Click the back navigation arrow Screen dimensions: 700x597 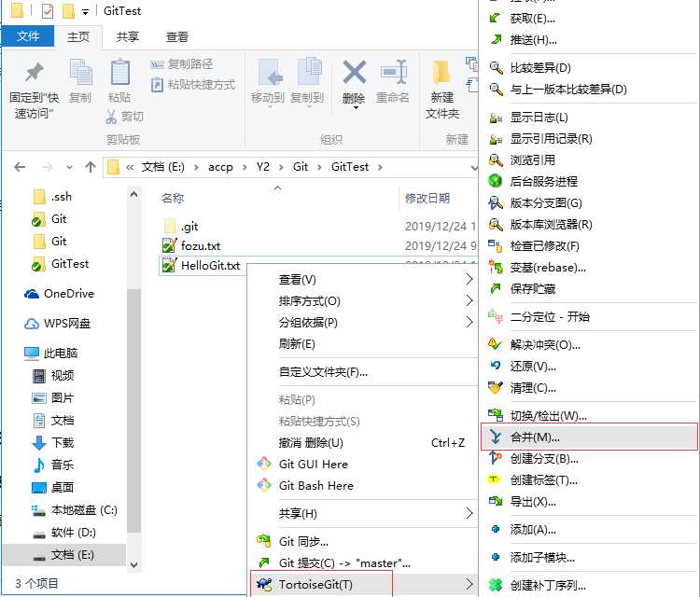click(20, 167)
